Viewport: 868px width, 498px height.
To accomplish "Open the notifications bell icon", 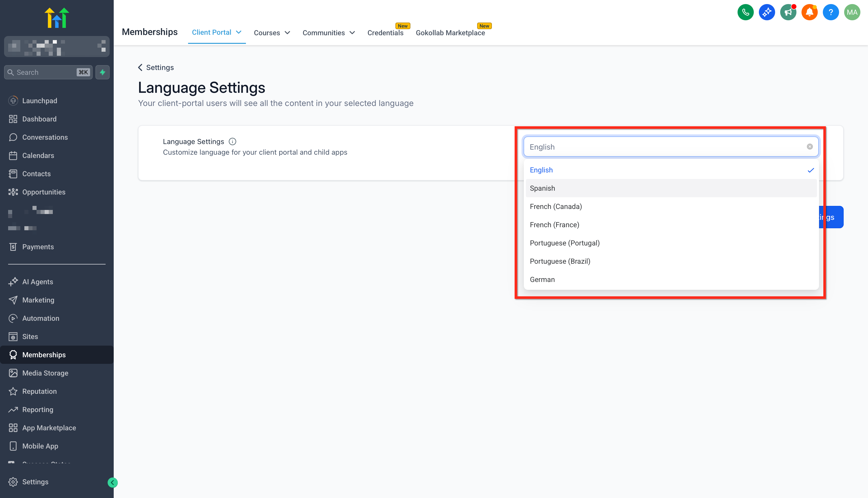I will (809, 12).
